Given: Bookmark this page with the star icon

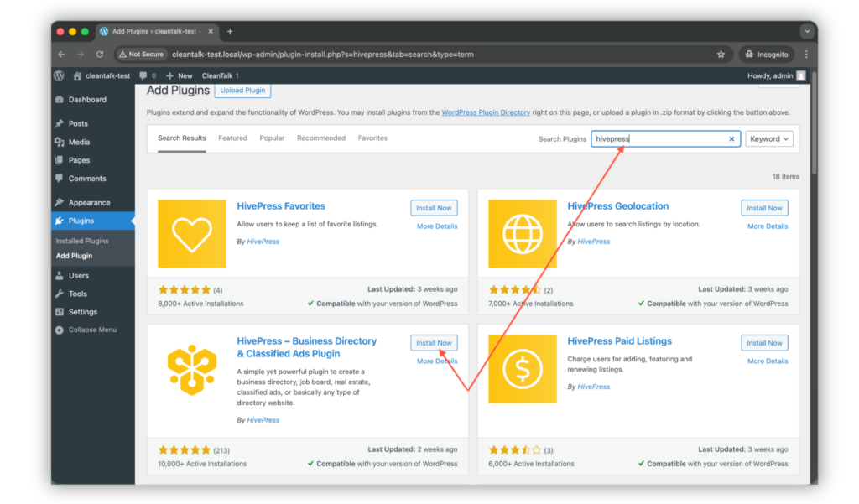Looking at the screenshot, I should click(721, 55).
